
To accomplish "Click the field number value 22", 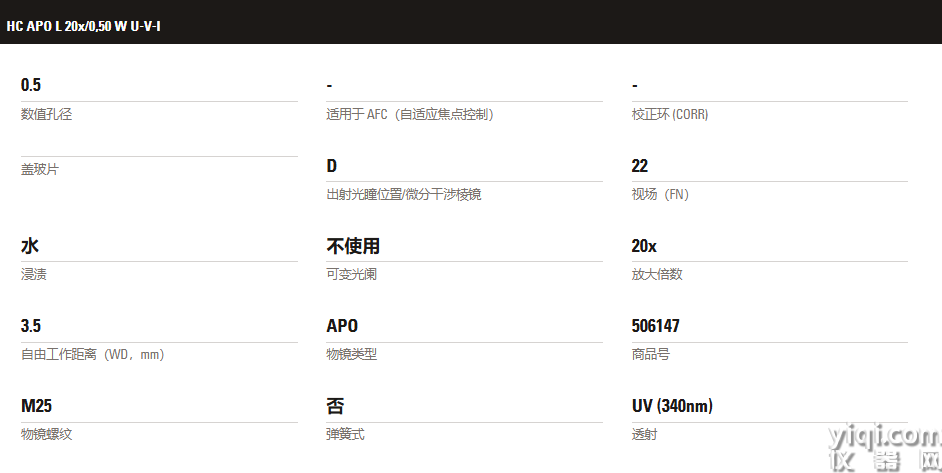I will (640, 166).
